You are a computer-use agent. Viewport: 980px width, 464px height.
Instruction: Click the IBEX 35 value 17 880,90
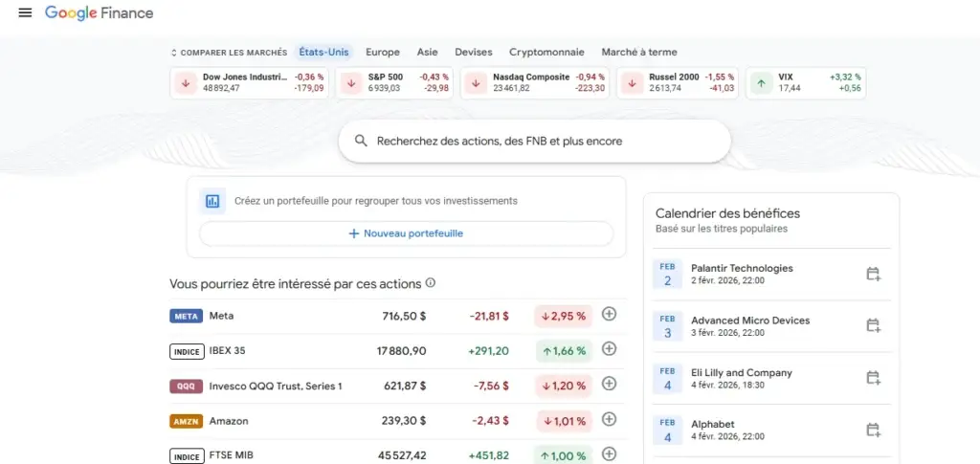coord(401,351)
